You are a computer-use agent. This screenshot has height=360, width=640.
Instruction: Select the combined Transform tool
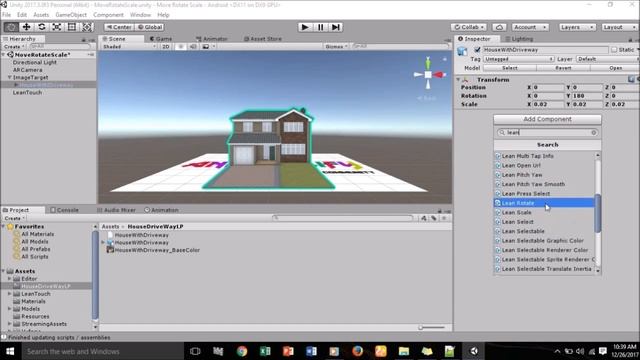(87, 27)
